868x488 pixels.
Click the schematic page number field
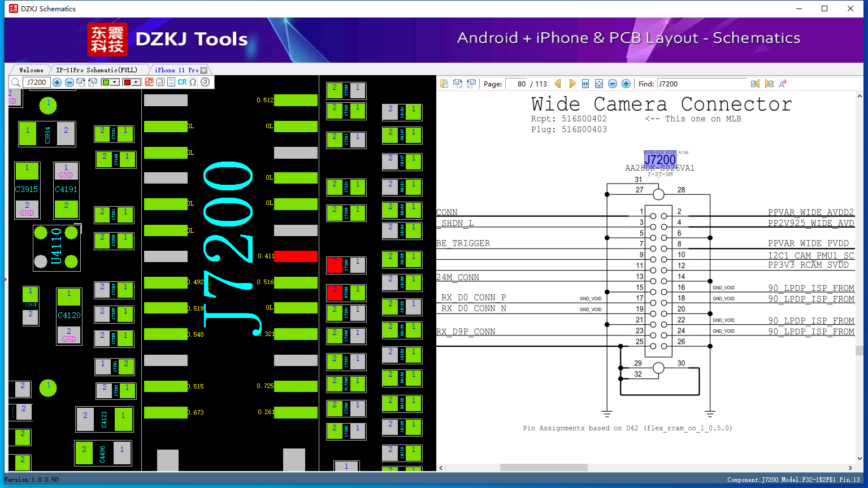[516, 84]
